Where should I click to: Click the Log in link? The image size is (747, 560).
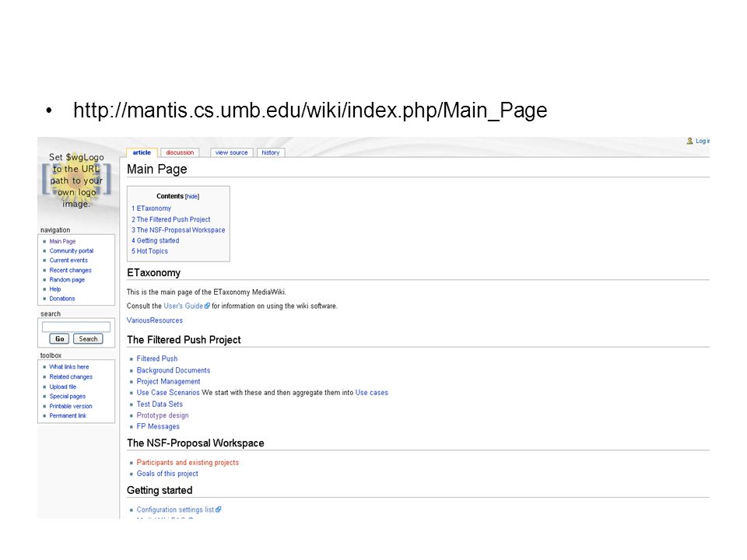pos(703,141)
